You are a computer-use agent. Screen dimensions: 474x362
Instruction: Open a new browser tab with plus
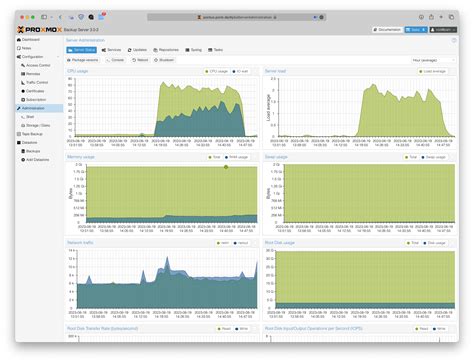coord(441,17)
